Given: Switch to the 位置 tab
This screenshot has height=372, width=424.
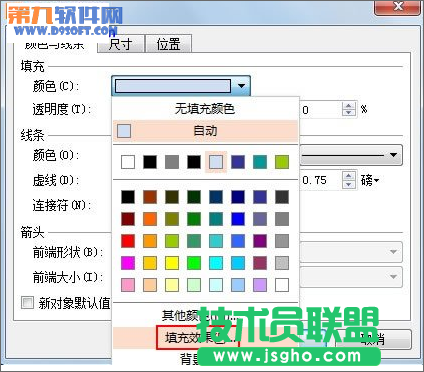Looking at the screenshot, I should click(x=169, y=44).
